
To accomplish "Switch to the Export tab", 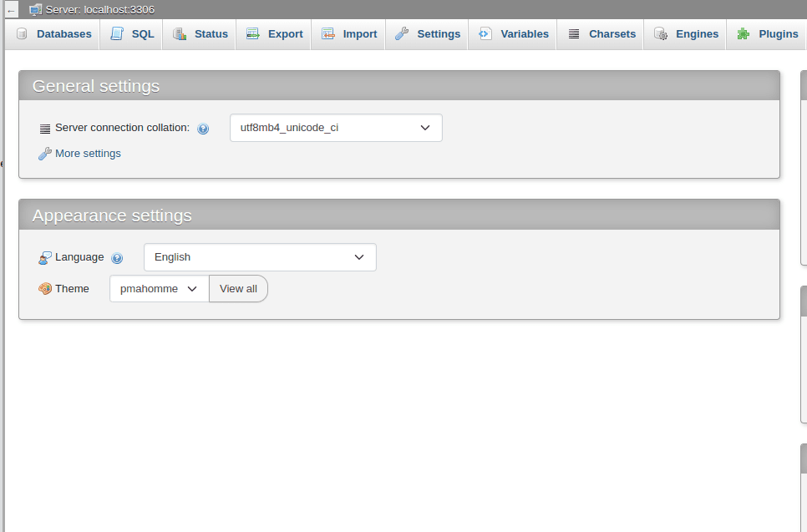I will pyautogui.click(x=275, y=34).
